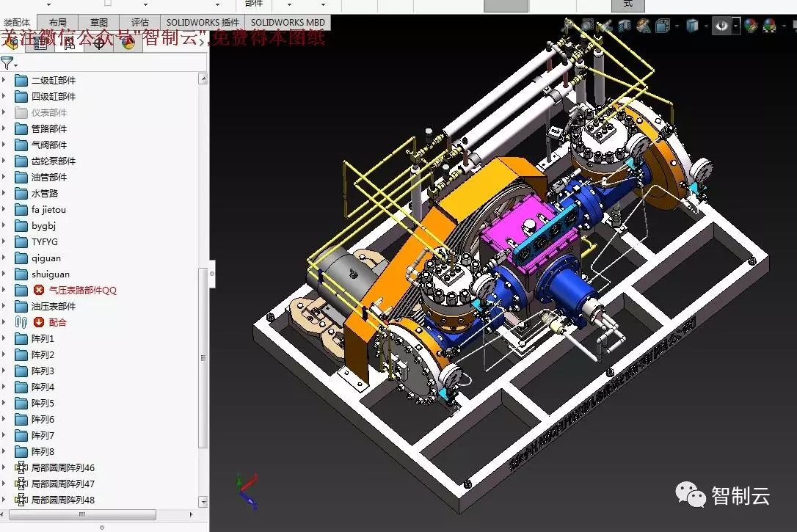
Task: Click the 气阀部件 folder icon
Action: pyautogui.click(x=21, y=145)
